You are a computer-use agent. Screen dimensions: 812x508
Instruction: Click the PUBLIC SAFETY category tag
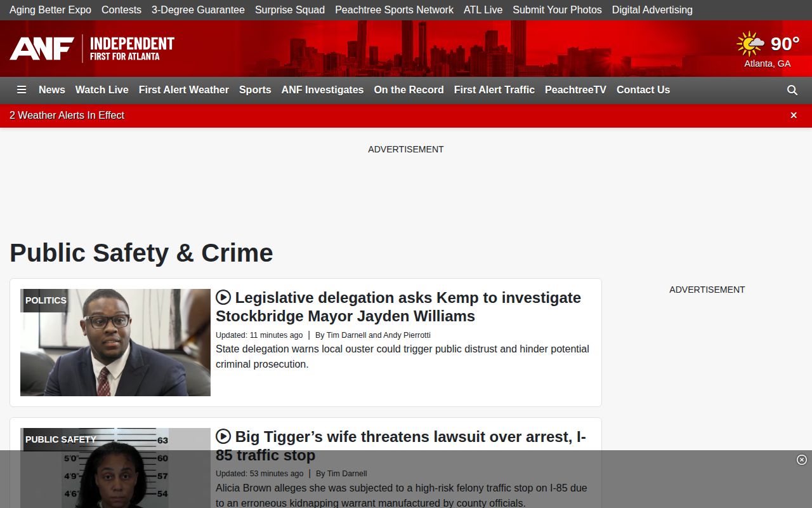(61, 439)
